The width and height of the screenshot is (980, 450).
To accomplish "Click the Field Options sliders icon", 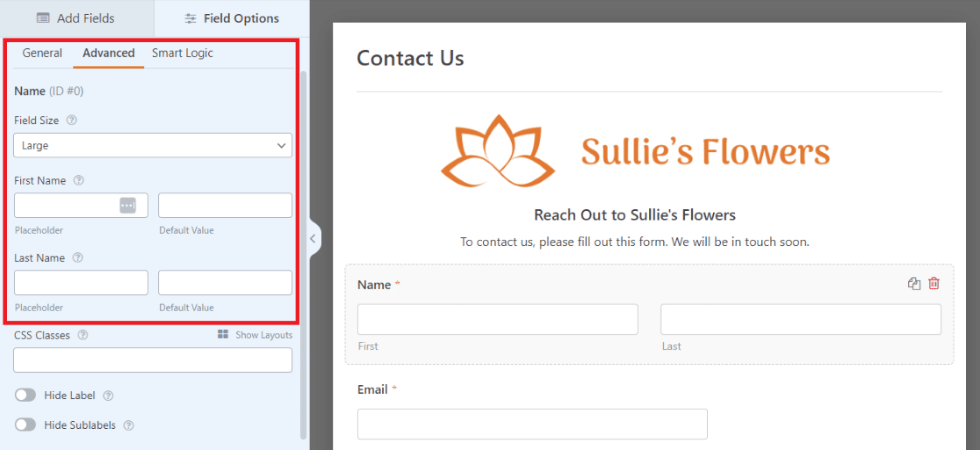I will pos(191,18).
